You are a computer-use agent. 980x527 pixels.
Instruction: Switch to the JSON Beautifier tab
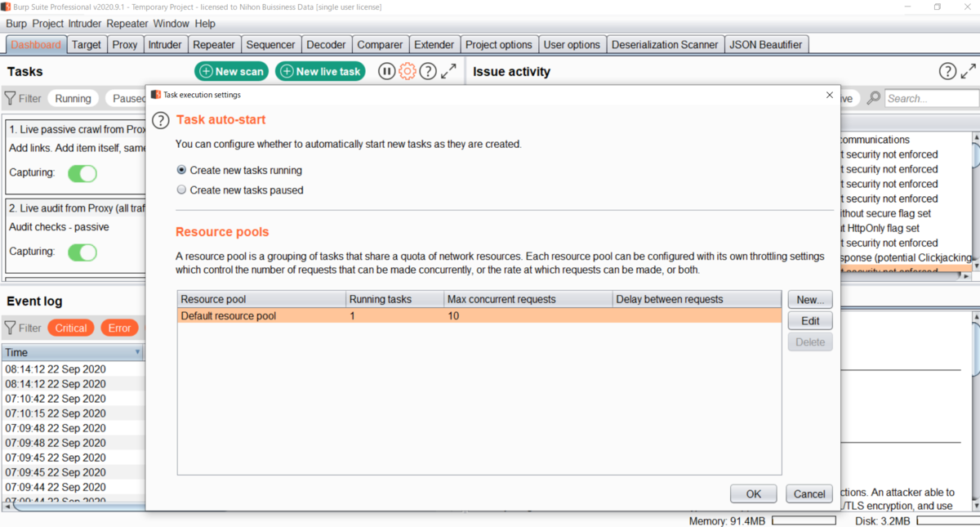766,45
